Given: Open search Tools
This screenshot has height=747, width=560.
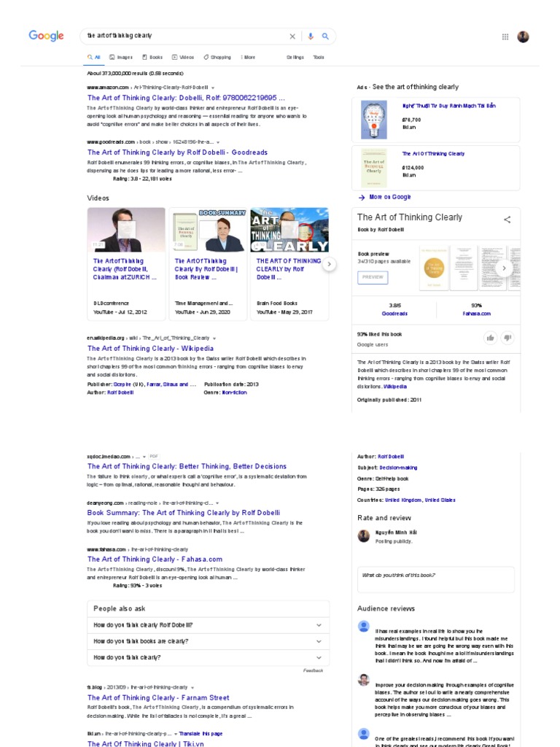Looking at the screenshot, I should (x=319, y=57).
